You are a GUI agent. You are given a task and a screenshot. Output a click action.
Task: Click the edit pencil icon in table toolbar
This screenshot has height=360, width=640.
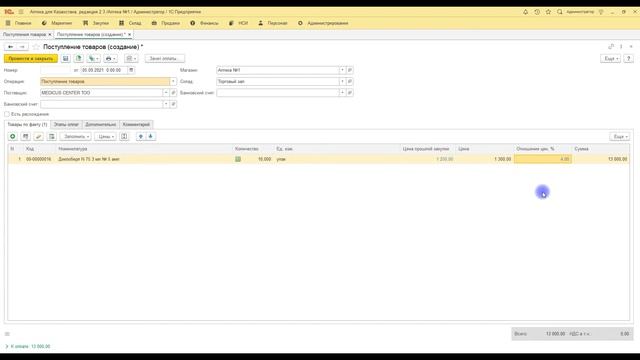[39, 136]
